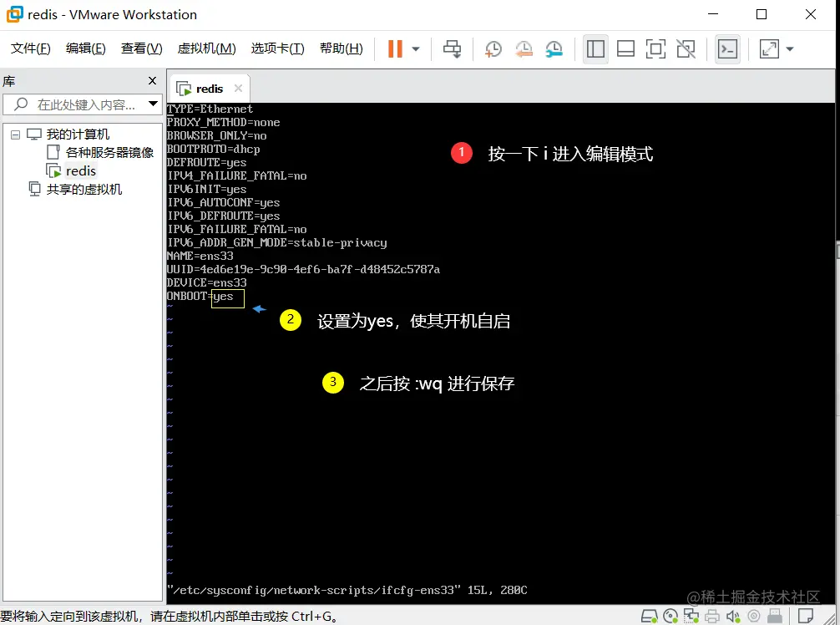840x625 pixels.
Task: Click the virtual printer status icon
Action: click(x=712, y=616)
